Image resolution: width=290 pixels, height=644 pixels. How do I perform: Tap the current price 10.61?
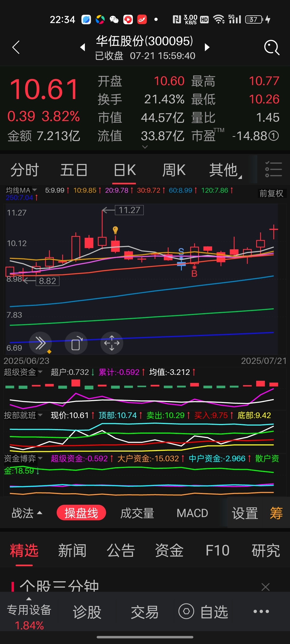pyautogui.click(x=44, y=89)
